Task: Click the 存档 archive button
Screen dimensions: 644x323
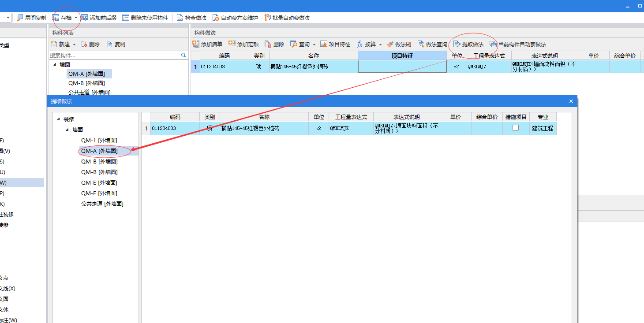Action: pos(62,18)
